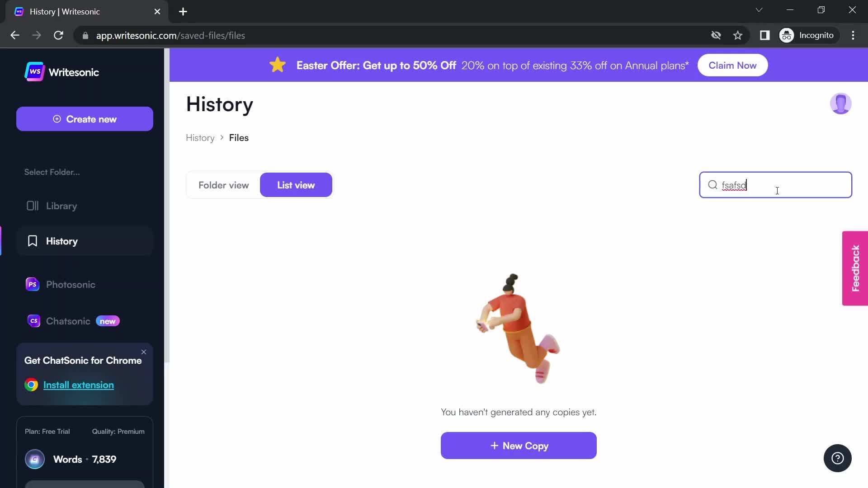The width and height of the screenshot is (868, 488).
Task: Switch to Folder view toggle
Action: 224,185
